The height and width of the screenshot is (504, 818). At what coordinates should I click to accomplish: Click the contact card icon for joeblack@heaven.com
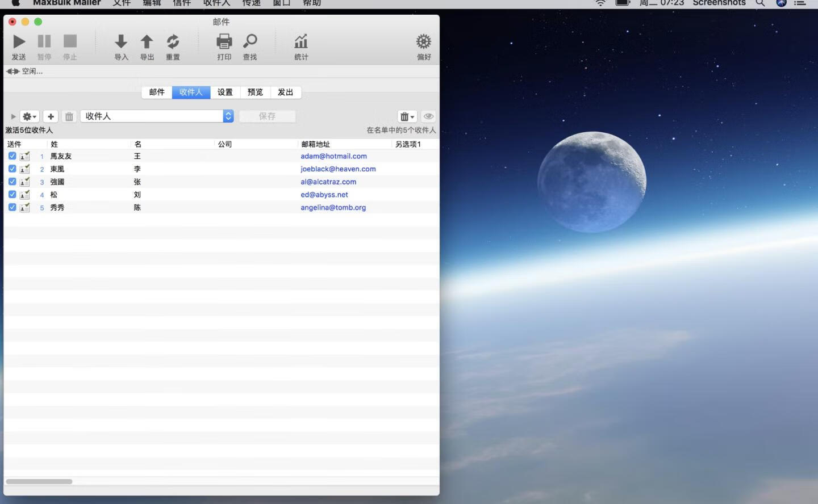(24, 169)
